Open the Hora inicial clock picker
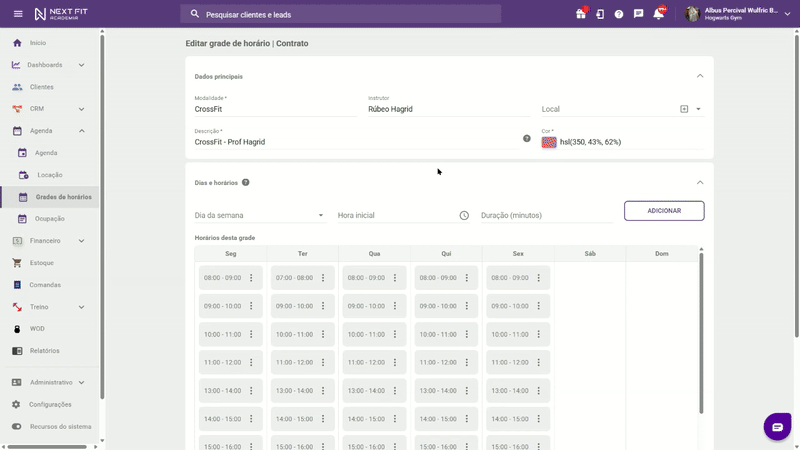This screenshot has width=800, height=450. pyautogui.click(x=464, y=215)
